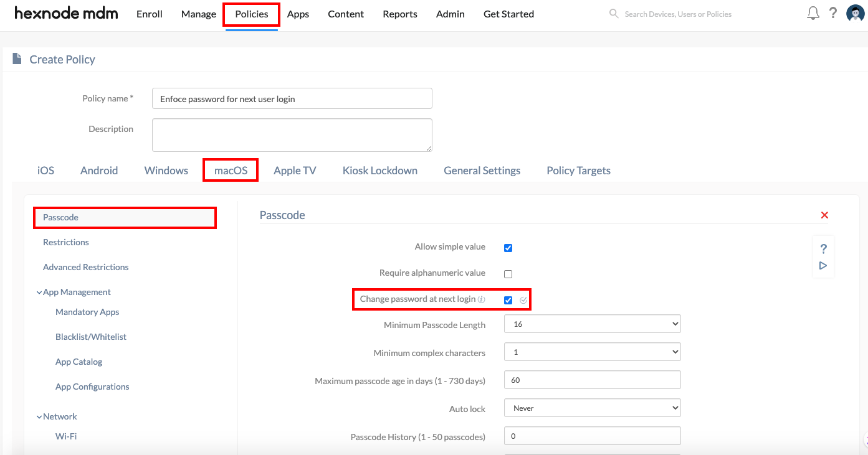Switch to the Android tab

99,171
